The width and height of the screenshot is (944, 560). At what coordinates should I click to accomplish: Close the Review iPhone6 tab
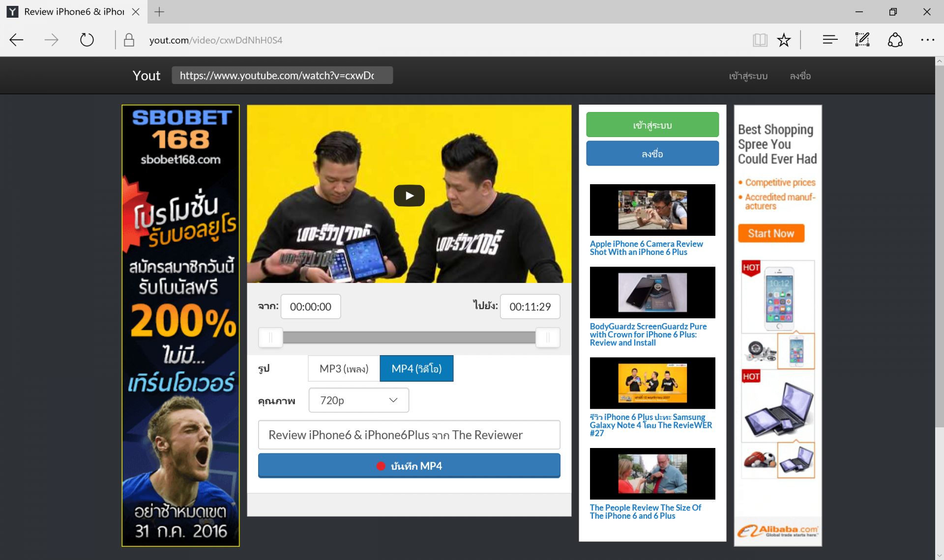coord(136,12)
